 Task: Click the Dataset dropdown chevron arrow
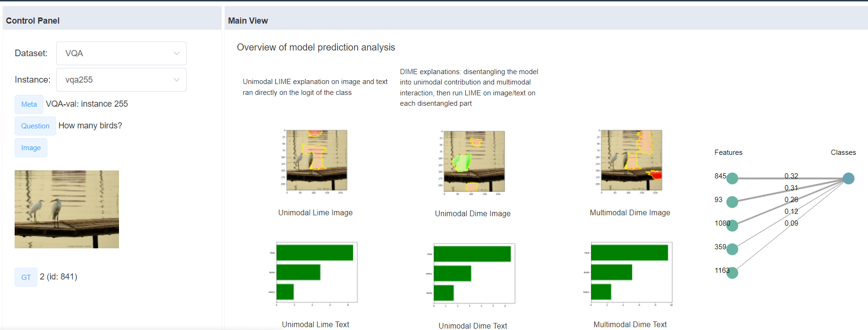(x=177, y=53)
